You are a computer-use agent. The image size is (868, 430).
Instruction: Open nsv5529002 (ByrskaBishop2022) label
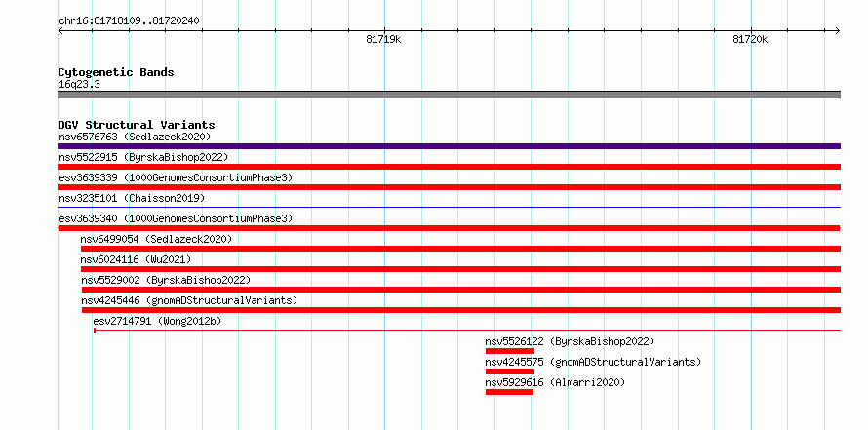pos(166,280)
